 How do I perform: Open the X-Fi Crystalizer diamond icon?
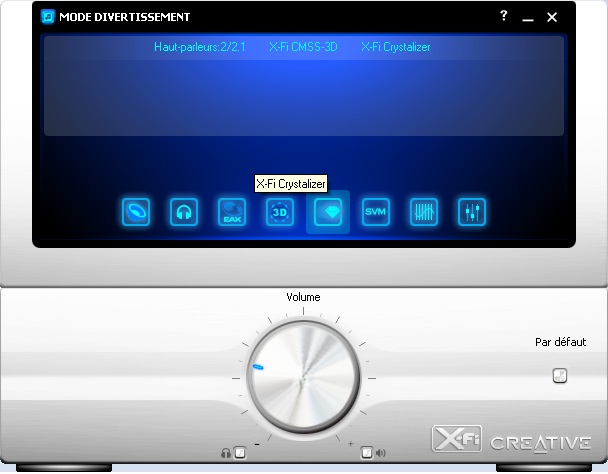328,212
